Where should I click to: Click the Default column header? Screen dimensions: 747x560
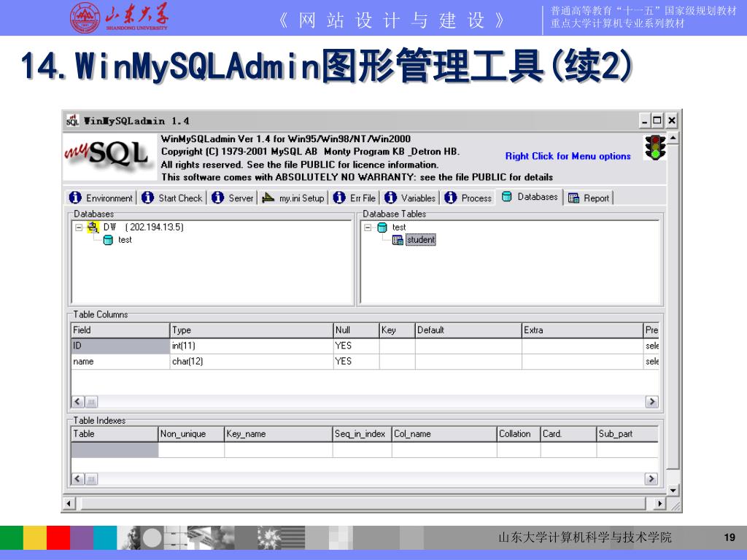(468, 330)
